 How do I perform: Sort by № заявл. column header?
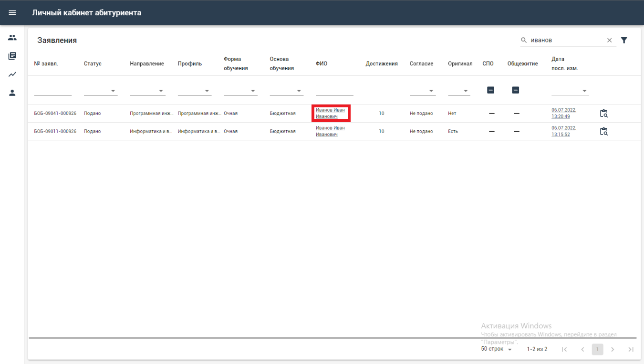point(46,63)
